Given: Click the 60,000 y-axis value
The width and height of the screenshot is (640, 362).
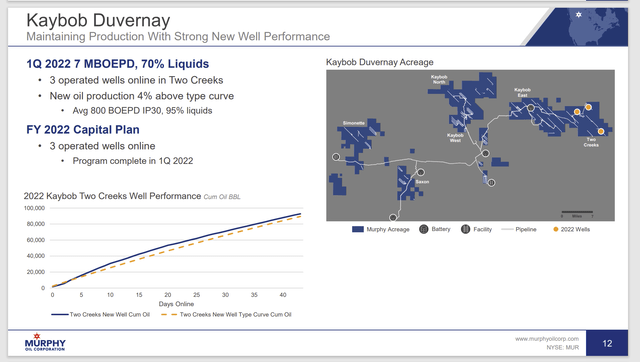Looking at the screenshot, I should tap(36, 240).
